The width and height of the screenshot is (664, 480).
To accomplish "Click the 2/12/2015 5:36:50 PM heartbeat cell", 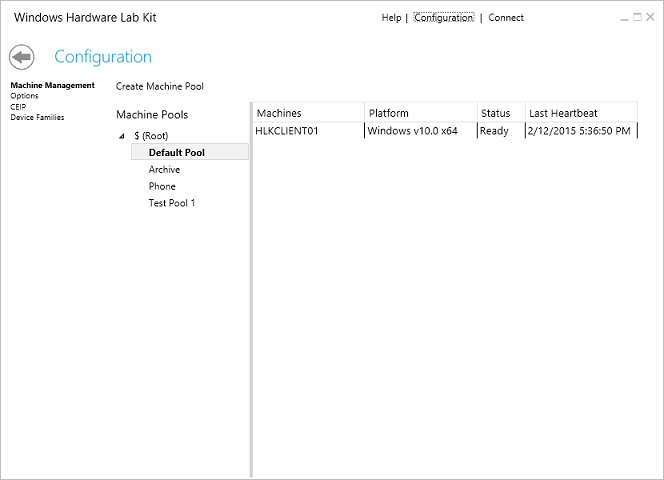I will click(581, 131).
